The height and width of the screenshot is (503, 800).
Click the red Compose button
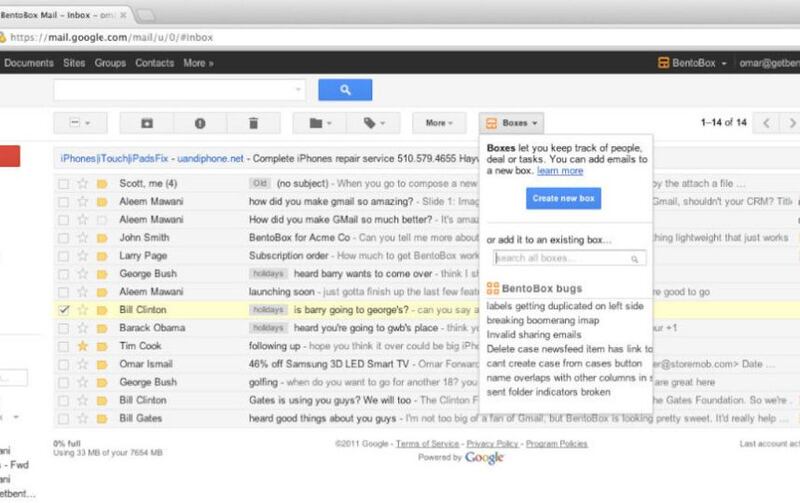9,156
